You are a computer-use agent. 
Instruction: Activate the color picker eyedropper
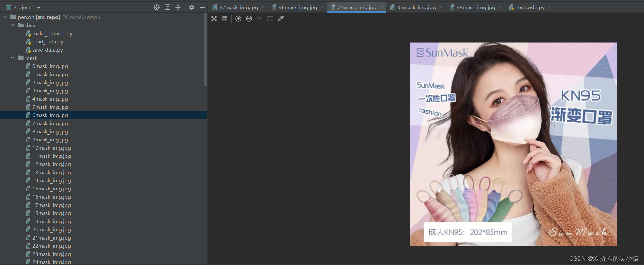click(281, 19)
